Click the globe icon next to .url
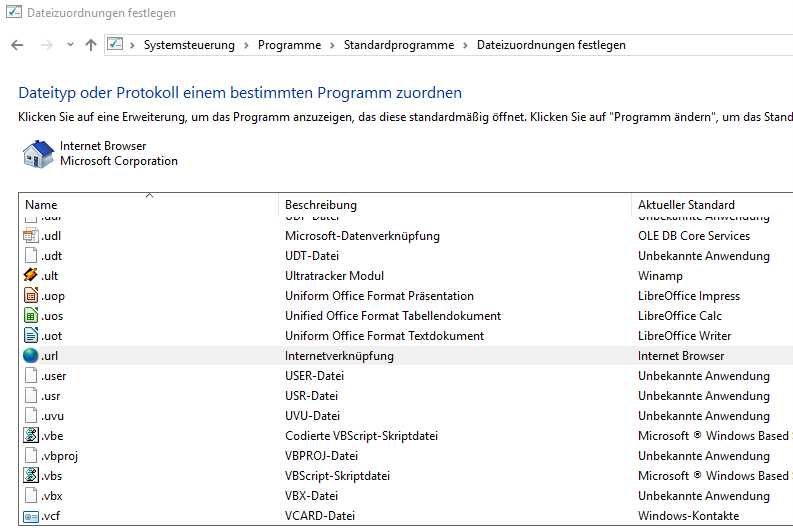The image size is (793, 528). pos(30,356)
